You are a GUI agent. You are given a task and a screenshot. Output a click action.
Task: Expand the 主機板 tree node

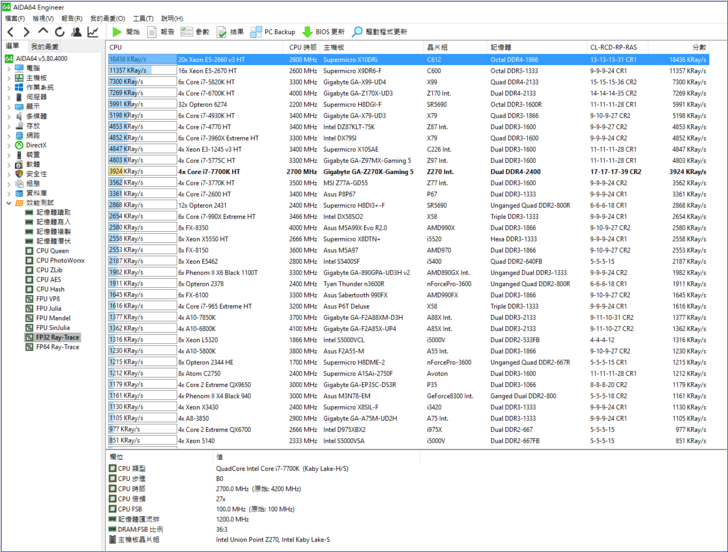[10, 77]
